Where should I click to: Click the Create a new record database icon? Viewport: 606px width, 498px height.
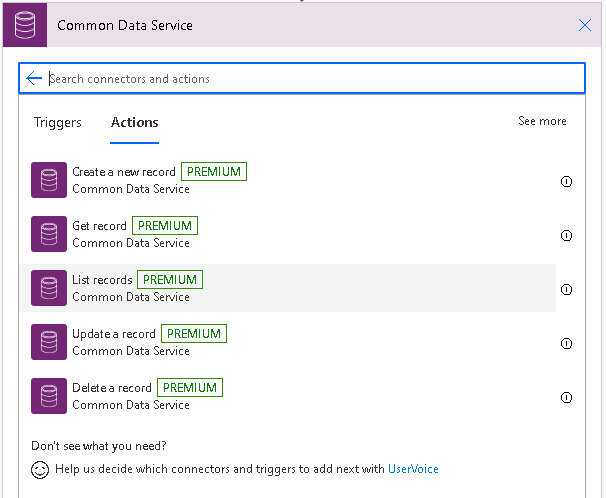pyautogui.click(x=49, y=180)
